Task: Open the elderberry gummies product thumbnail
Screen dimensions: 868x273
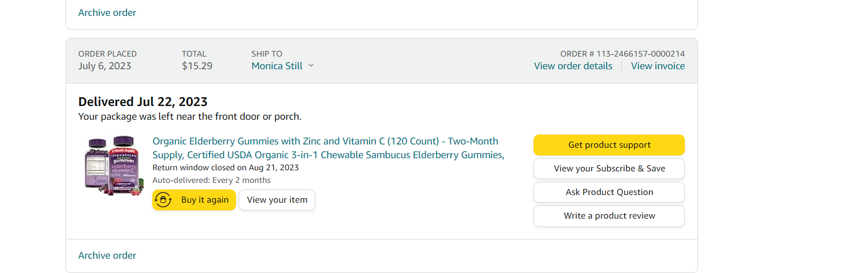Action: (114, 166)
